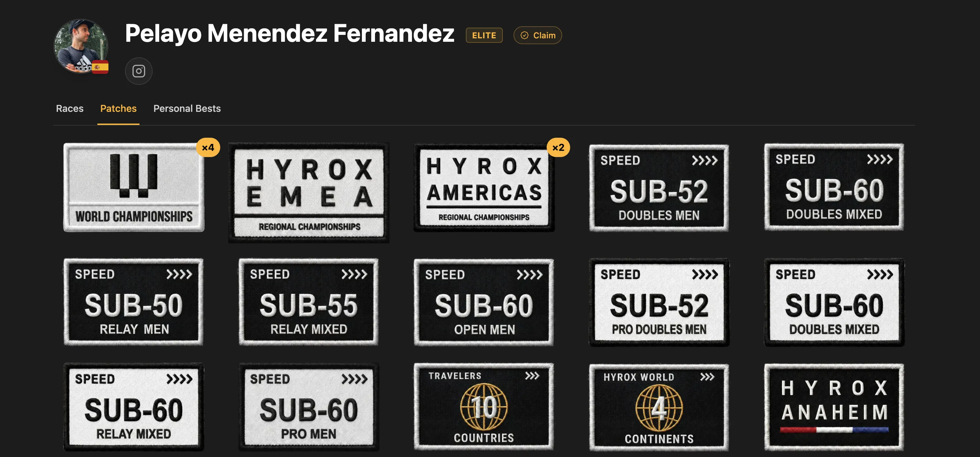The width and height of the screenshot is (980, 457).
Task: Click the SUB-55 Relay Mixed speed patch
Action: pyautogui.click(x=308, y=302)
